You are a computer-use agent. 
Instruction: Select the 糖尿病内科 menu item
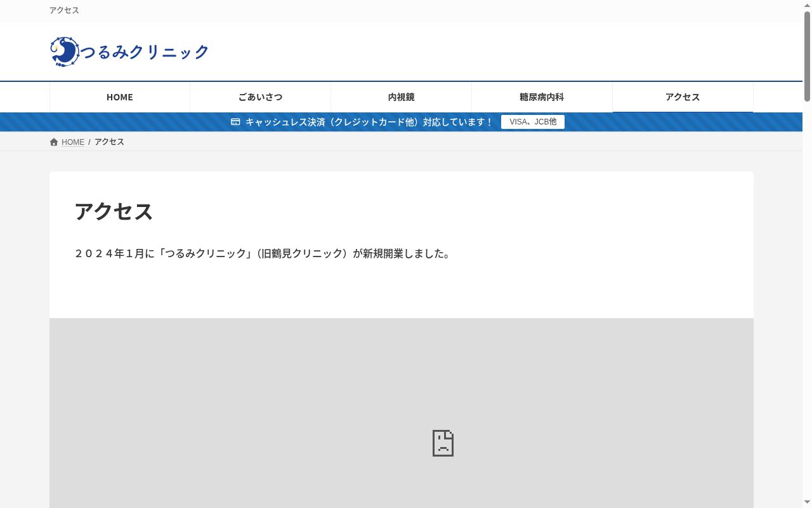click(x=542, y=97)
